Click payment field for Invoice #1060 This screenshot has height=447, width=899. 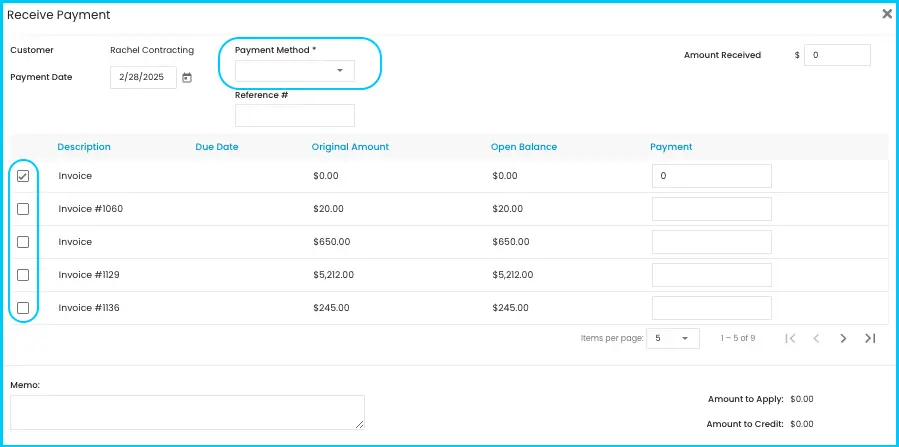click(x=712, y=209)
